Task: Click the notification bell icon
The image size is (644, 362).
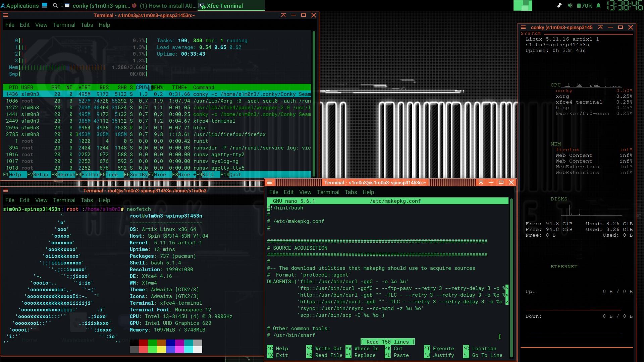Action: pos(598,6)
